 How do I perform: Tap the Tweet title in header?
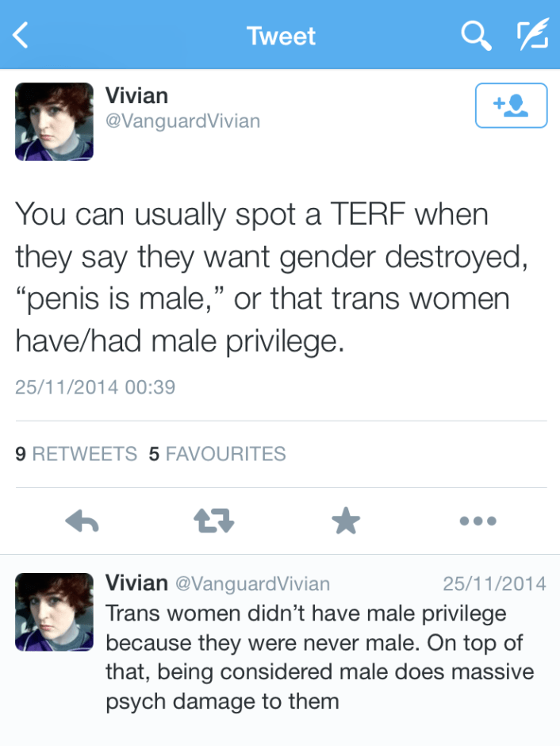281,36
